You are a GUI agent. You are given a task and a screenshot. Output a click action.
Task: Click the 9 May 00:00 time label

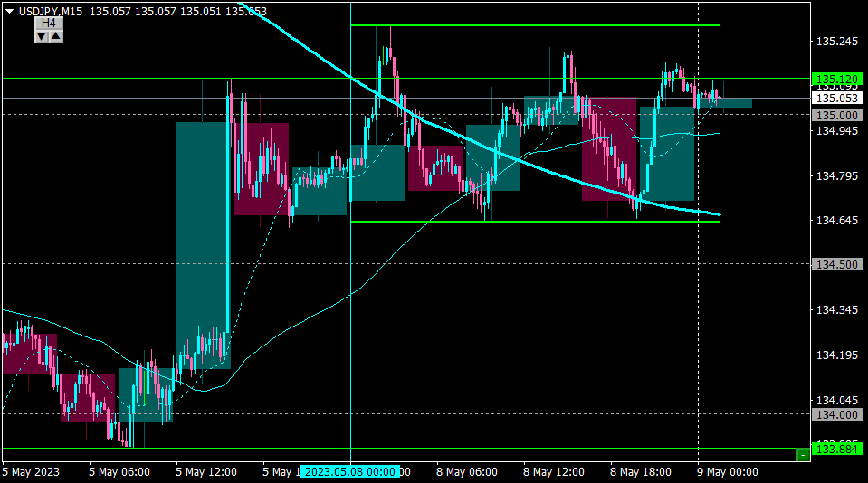click(728, 472)
